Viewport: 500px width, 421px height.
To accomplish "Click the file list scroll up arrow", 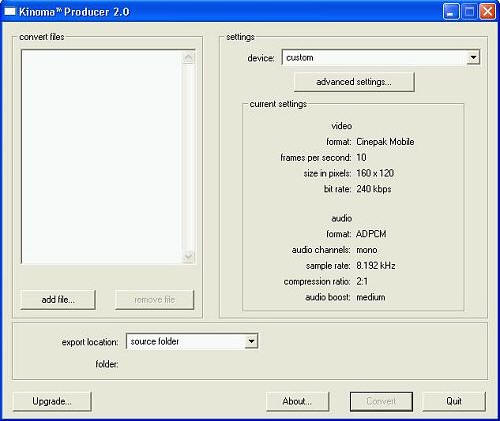I will (x=188, y=58).
